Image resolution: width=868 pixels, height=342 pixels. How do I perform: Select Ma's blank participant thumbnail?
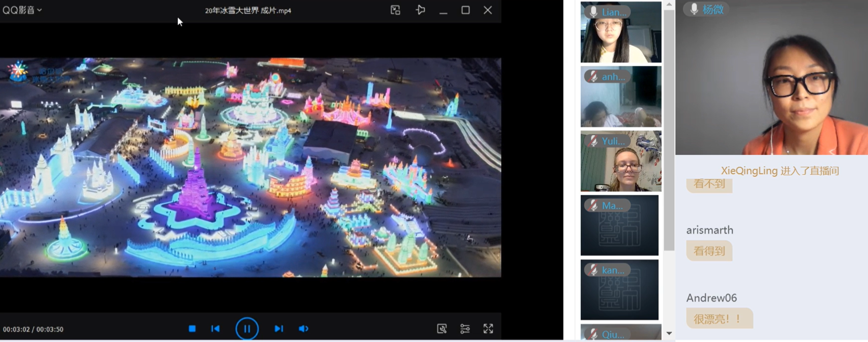[619, 225]
